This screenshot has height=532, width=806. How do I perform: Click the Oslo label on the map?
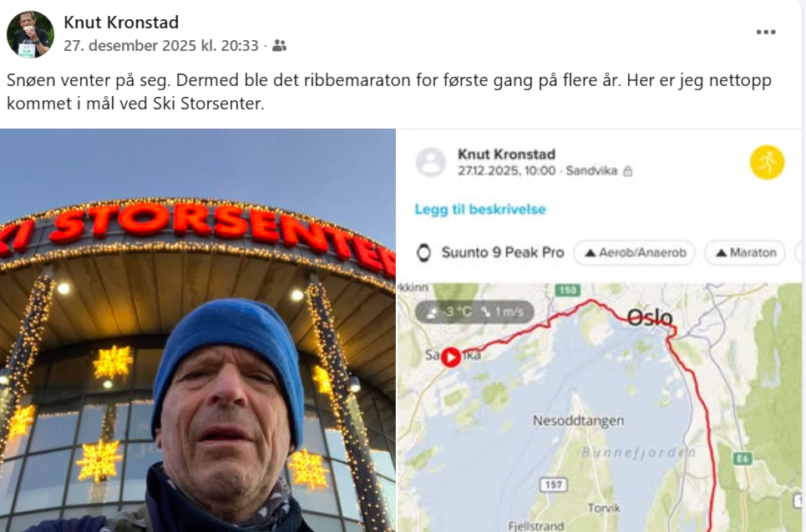[650, 317]
